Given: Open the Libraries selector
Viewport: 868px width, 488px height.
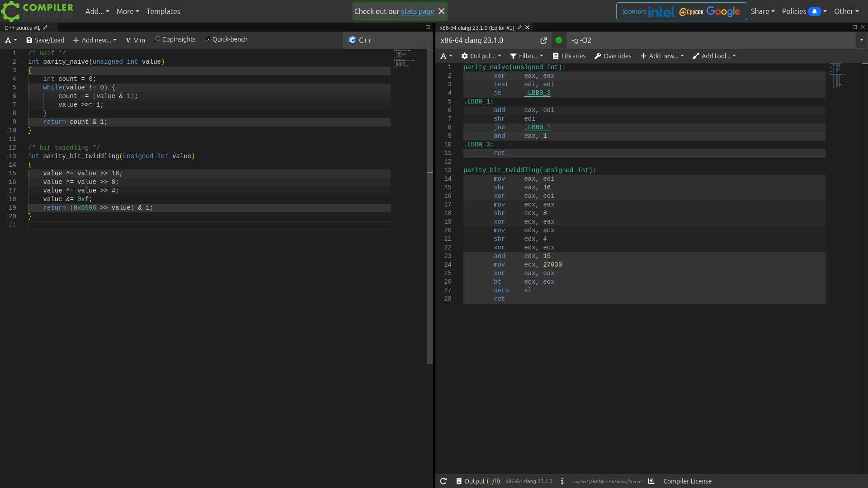Looking at the screenshot, I should click(x=569, y=56).
